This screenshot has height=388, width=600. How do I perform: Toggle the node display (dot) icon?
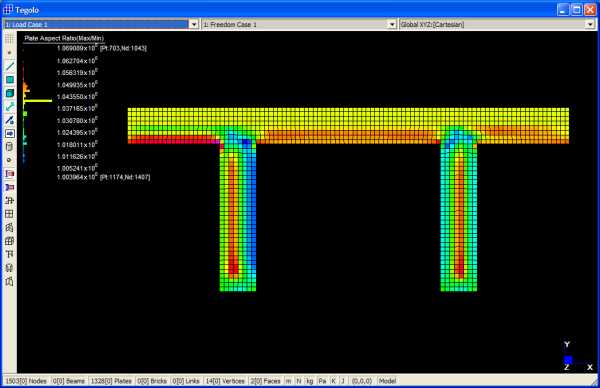[10, 52]
